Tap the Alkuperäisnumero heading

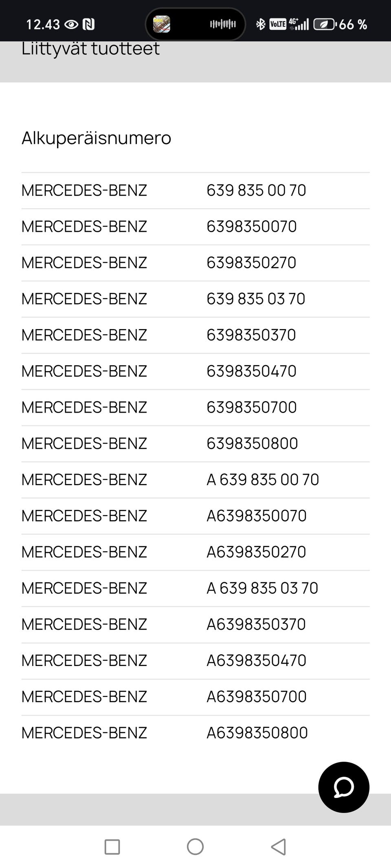click(x=96, y=138)
